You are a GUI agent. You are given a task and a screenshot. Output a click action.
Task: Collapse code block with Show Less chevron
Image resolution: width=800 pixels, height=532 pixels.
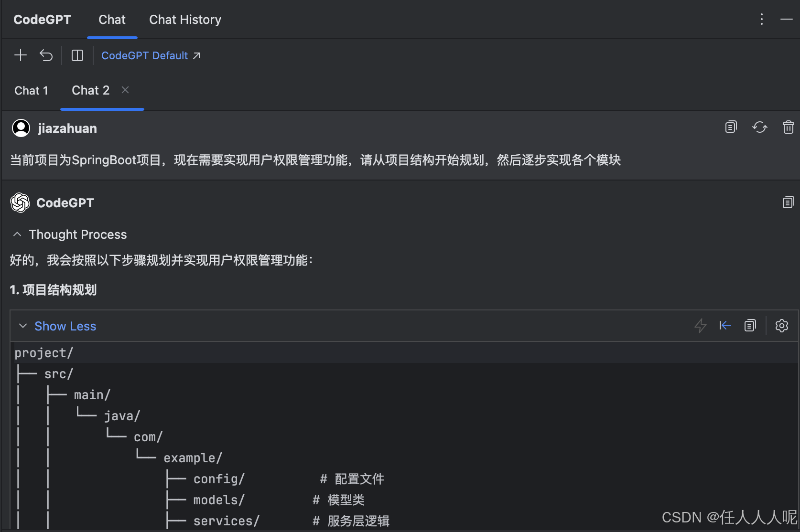22,326
